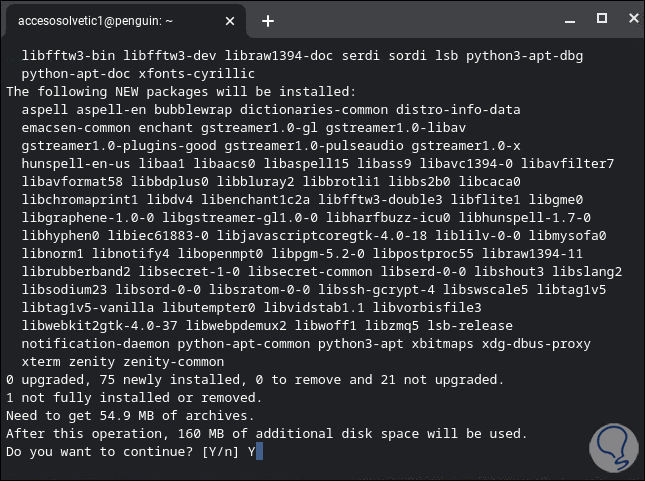The height and width of the screenshot is (481, 645).
Task: Click the cursor after the Y prompt answer
Action: (x=258, y=452)
